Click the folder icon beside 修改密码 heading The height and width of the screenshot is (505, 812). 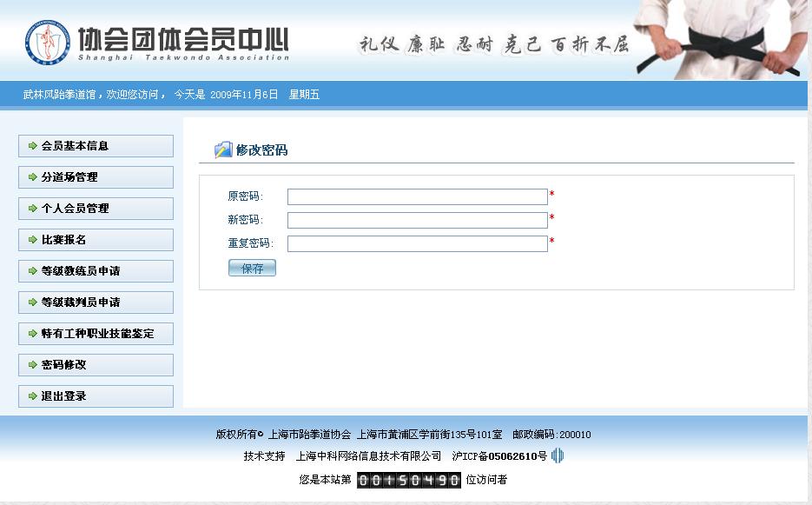[223, 150]
